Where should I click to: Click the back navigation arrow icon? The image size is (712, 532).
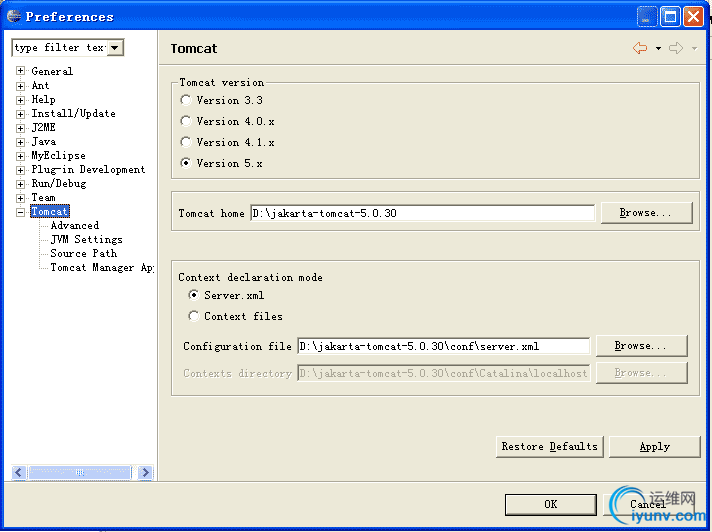pyautogui.click(x=640, y=48)
